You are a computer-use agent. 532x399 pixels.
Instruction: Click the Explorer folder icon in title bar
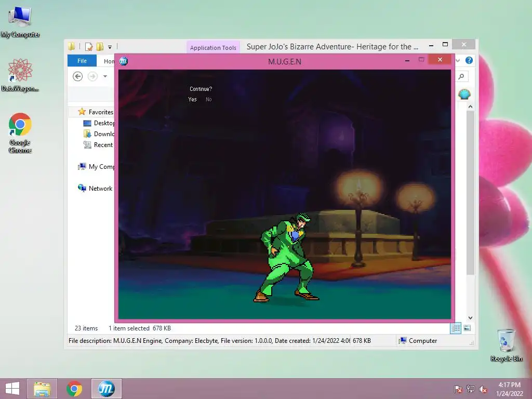tap(72, 46)
